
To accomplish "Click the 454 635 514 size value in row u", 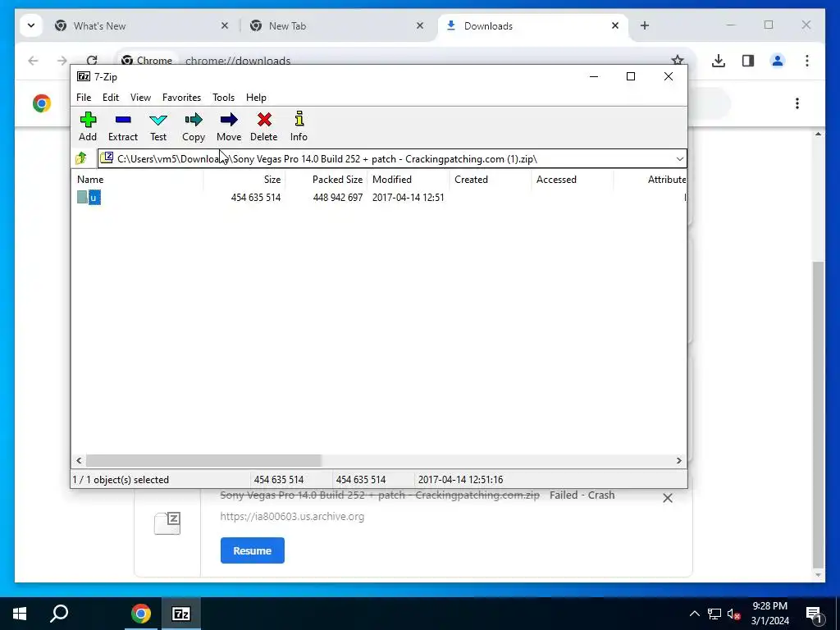I will (256, 198).
